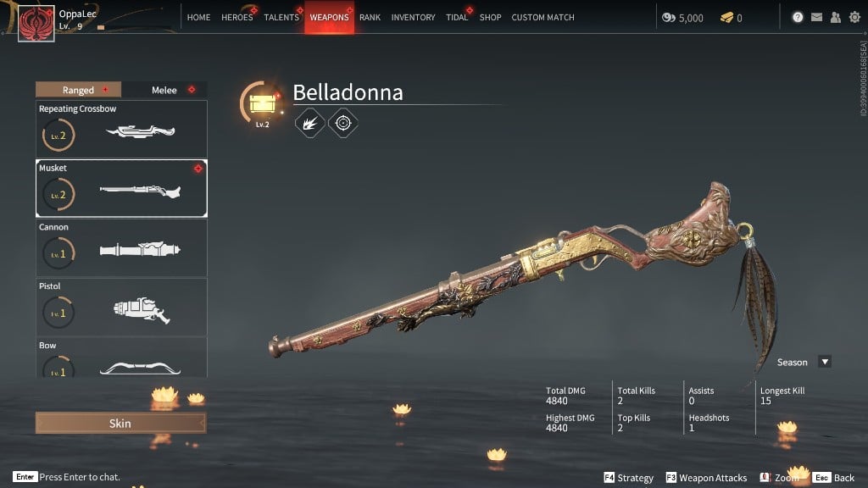Click the gold ingot currency icon
Image resolution: width=868 pixels, height=488 pixels.
pyautogui.click(x=726, y=18)
